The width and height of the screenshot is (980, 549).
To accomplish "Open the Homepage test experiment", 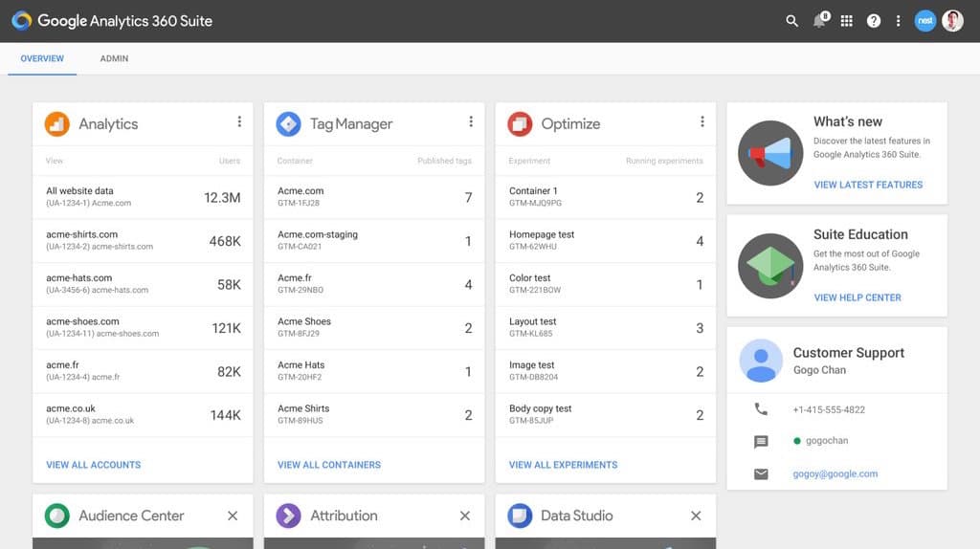I will tap(606, 241).
